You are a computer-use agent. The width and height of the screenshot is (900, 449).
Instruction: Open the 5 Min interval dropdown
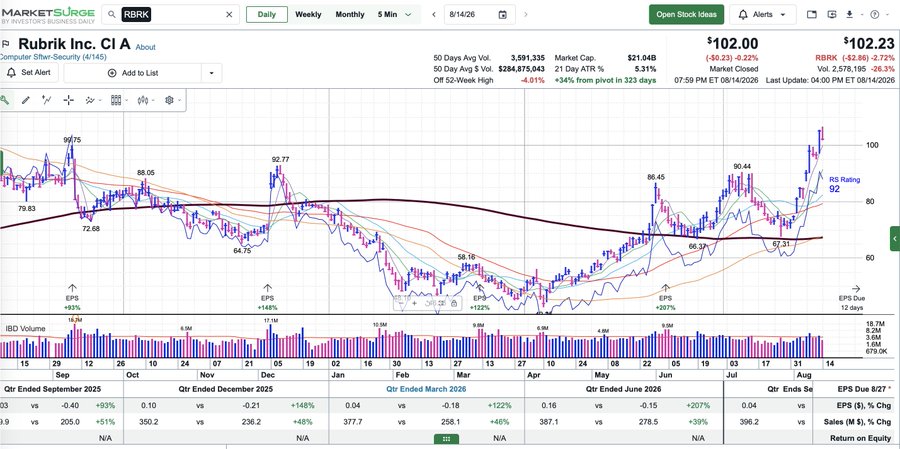coord(395,14)
